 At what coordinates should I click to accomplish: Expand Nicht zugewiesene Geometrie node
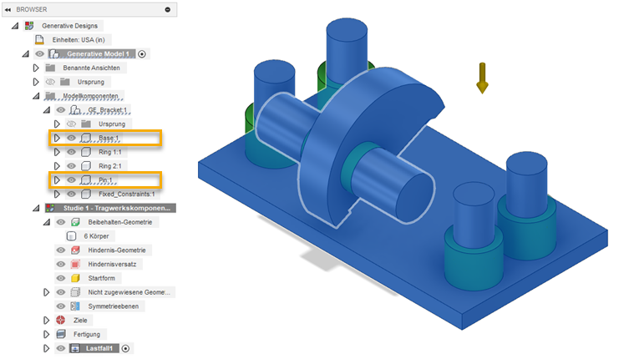coord(46,292)
